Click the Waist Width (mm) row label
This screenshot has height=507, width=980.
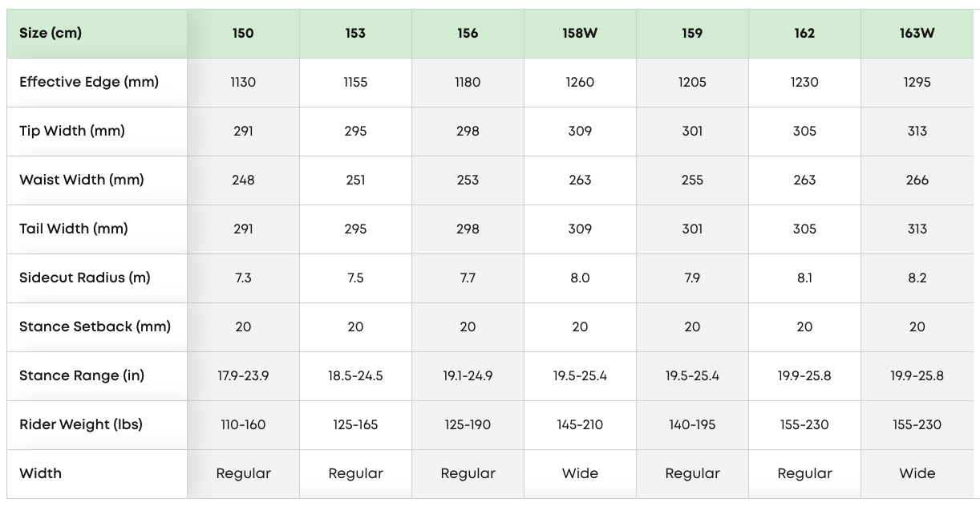82,180
